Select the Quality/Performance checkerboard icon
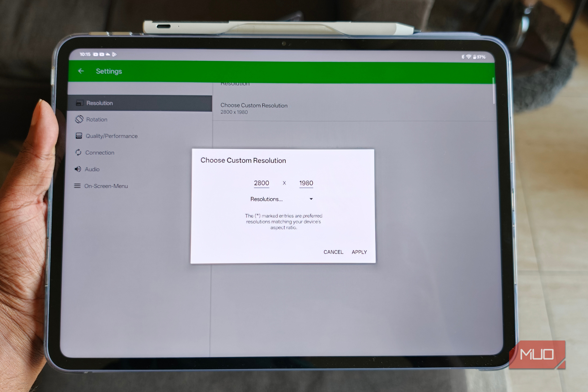The image size is (588, 392). 78,136
